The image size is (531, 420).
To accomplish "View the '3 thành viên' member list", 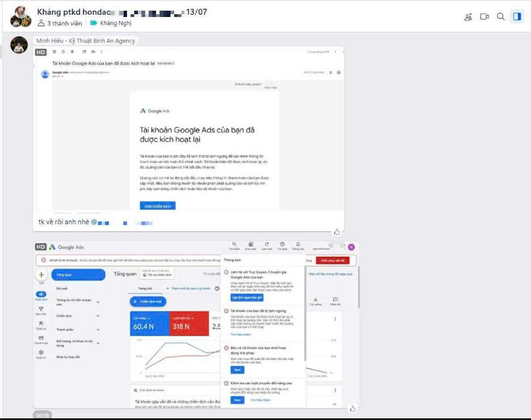I will point(60,23).
